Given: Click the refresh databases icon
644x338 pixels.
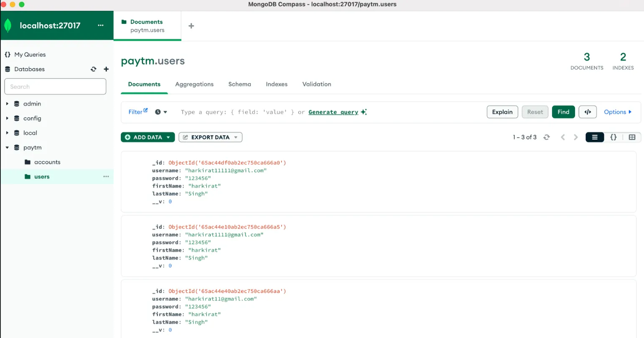Looking at the screenshot, I should [x=93, y=69].
